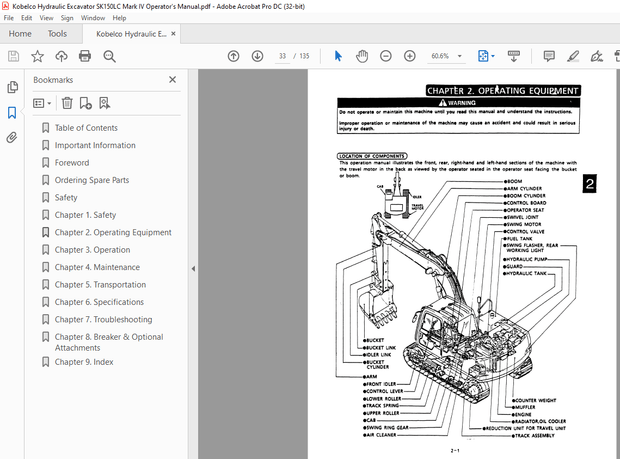Open the View menu

(x=46, y=18)
